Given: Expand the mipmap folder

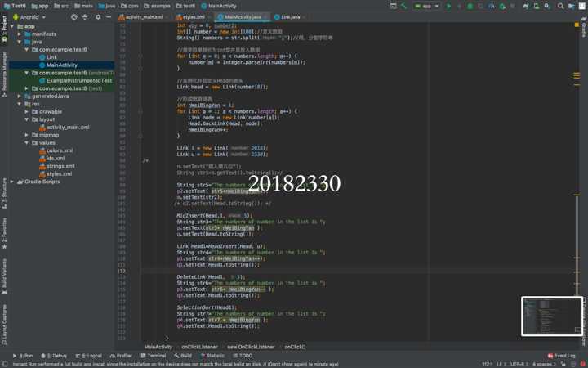Looking at the screenshot, I should (27, 135).
